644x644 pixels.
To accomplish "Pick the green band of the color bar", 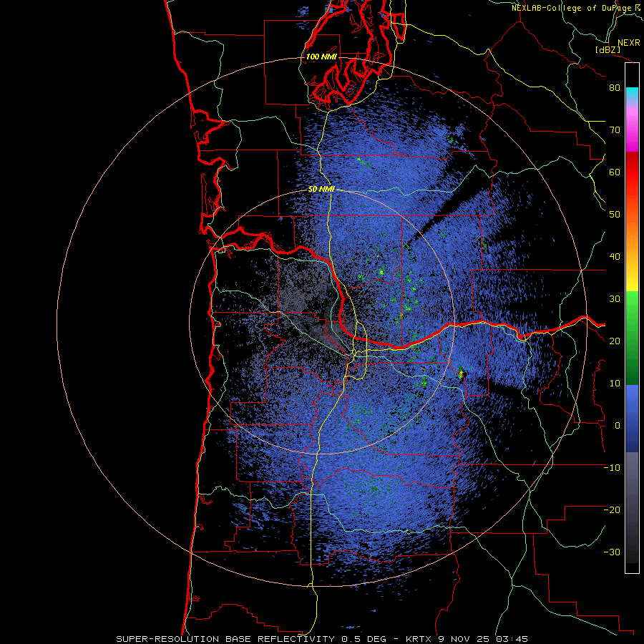I will click(632, 338).
